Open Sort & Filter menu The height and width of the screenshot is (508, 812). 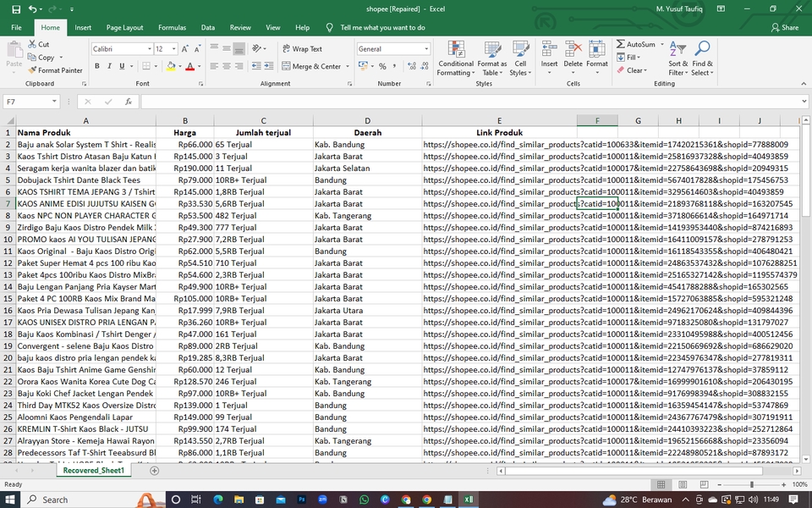678,58
